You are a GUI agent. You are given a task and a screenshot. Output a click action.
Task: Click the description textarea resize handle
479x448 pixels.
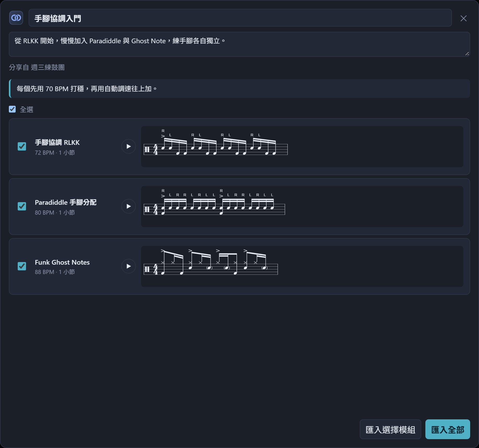point(467,54)
